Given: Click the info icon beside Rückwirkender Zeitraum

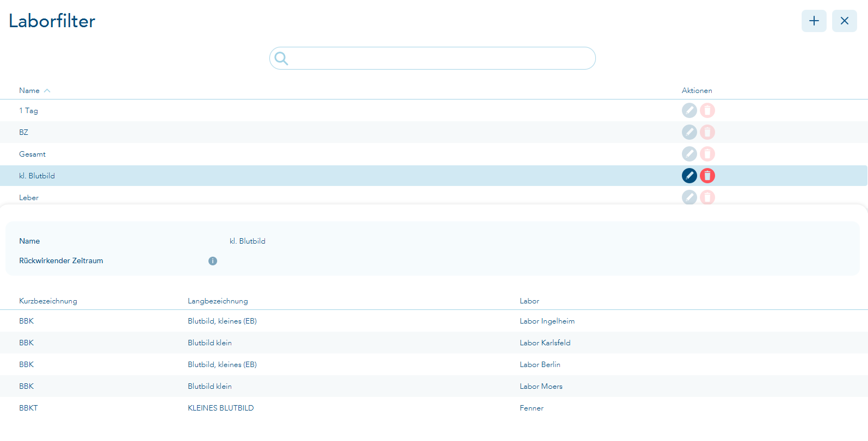Looking at the screenshot, I should (x=213, y=261).
